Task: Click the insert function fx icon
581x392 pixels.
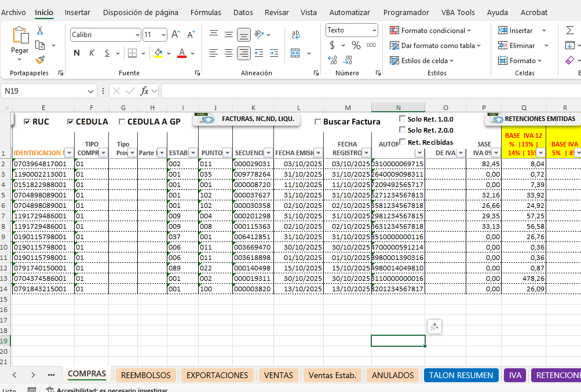Action: (x=145, y=91)
